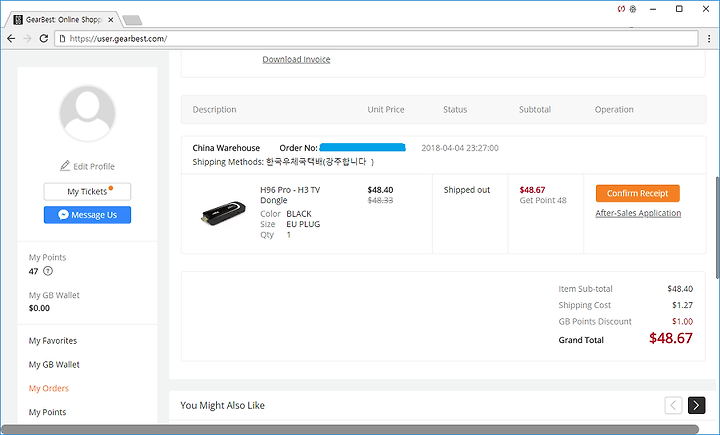720x435 pixels.
Task: Click the Message Us button
Action: (x=87, y=215)
